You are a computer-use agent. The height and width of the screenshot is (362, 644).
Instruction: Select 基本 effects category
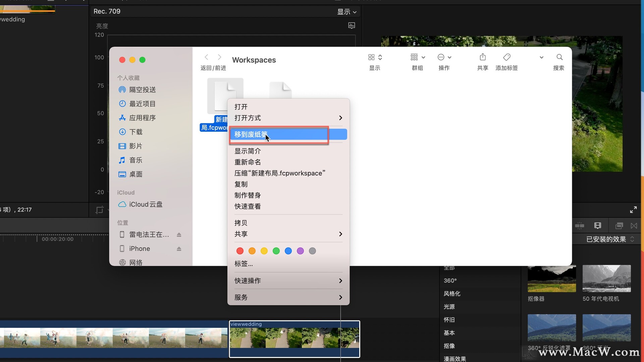(449, 333)
